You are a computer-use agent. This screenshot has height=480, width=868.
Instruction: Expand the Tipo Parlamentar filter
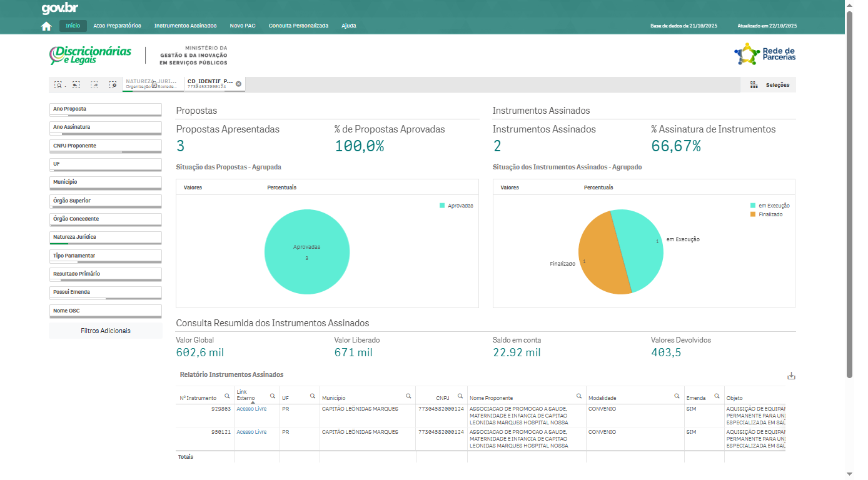click(105, 256)
